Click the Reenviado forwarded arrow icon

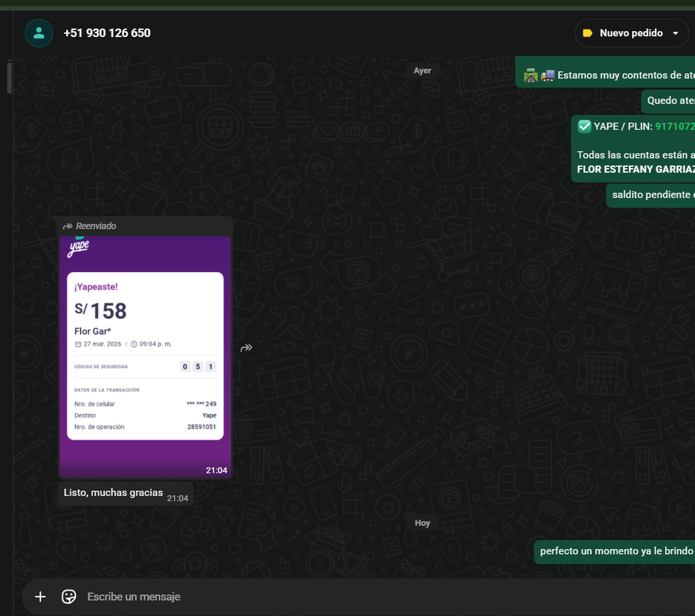coord(68,226)
